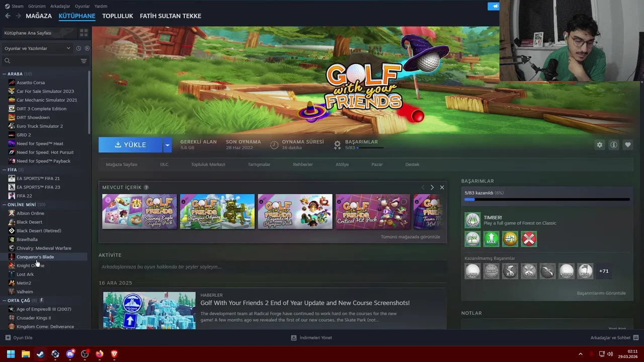Click Oyun Ekle button
644x362 pixels.
pos(19,338)
